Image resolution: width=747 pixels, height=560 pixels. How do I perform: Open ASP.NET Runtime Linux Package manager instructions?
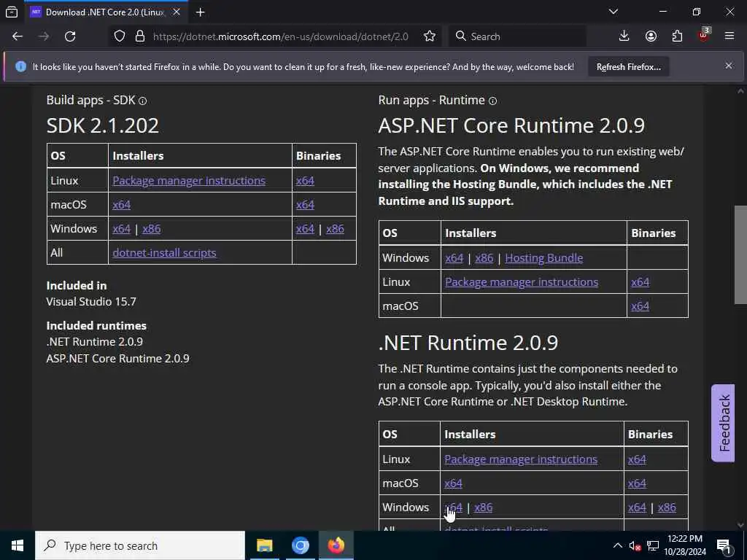click(x=522, y=282)
